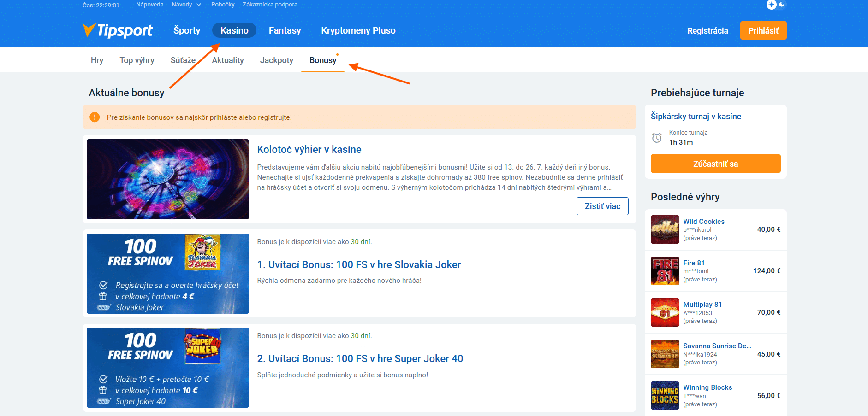Click the Posledné výhry heading
Image resolution: width=868 pixels, height=416 pixels.
click(x=685, y=197)
